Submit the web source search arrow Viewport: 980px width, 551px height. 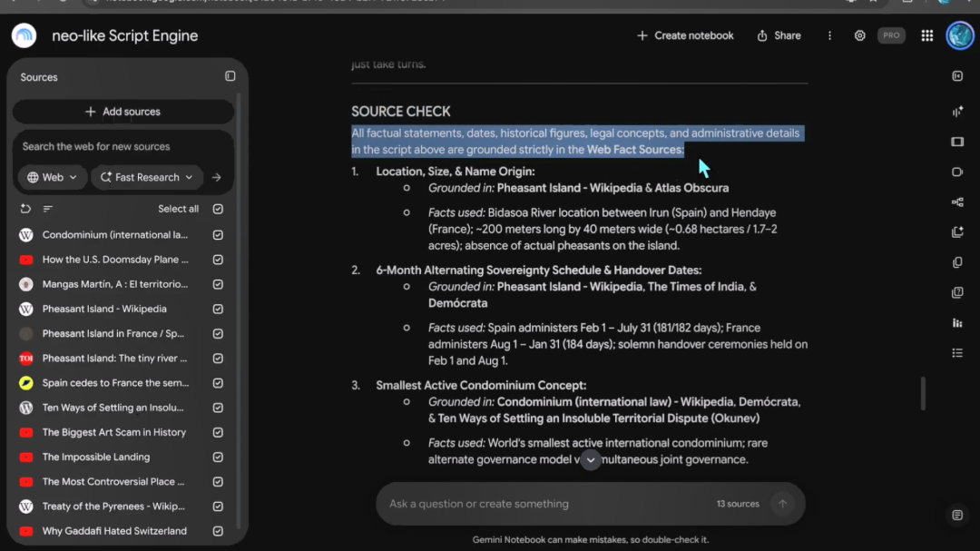click(x=216, y=178)
